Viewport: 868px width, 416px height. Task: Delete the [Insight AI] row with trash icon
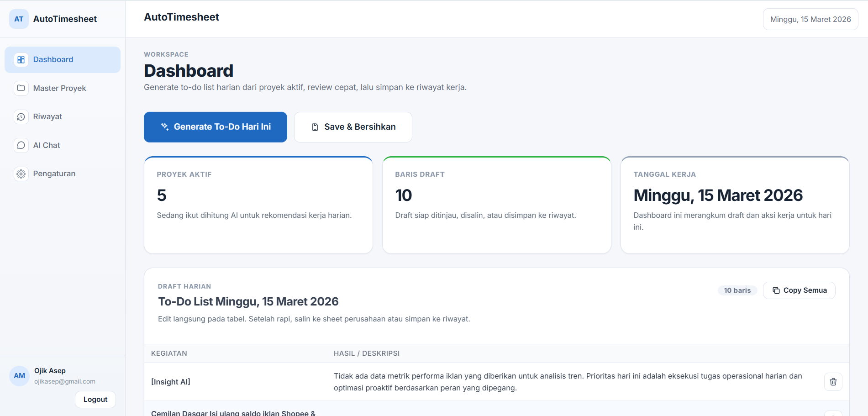(x=833, y=382)
